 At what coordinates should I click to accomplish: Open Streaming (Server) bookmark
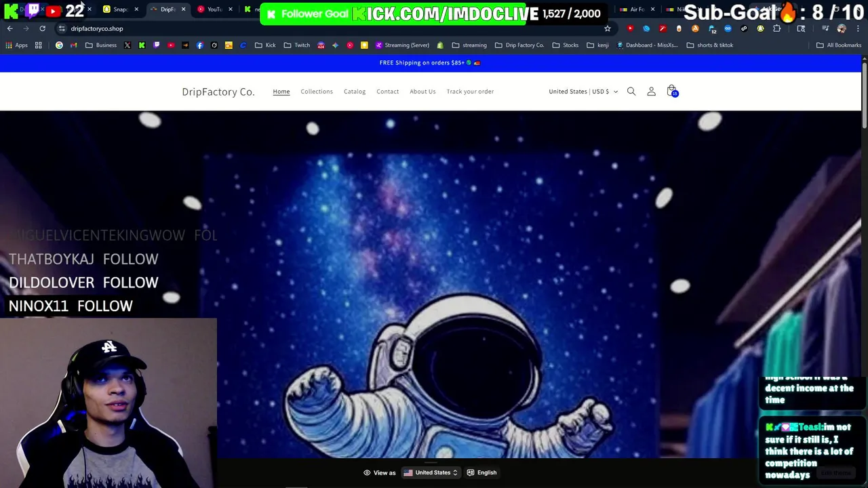tap(402, 45)
